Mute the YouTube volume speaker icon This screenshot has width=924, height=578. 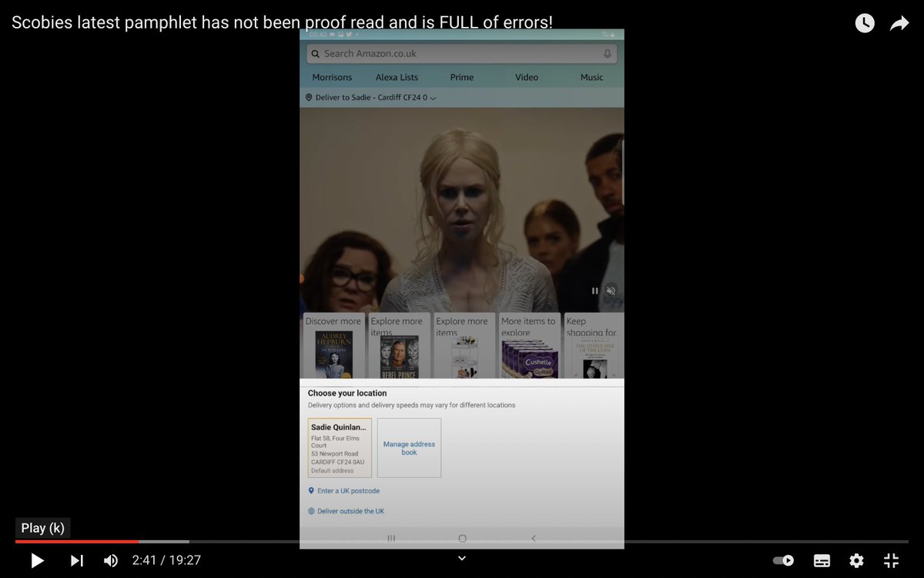click(x=111, y=561)
